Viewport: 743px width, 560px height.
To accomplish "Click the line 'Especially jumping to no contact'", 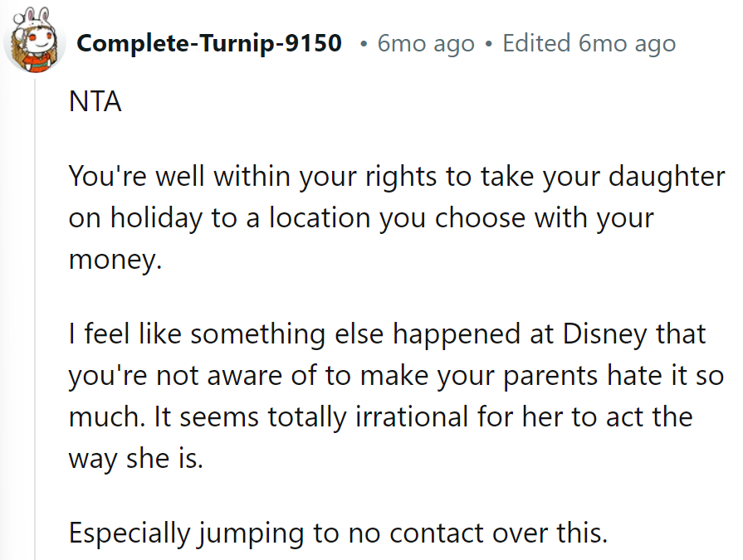I will 338,533.
